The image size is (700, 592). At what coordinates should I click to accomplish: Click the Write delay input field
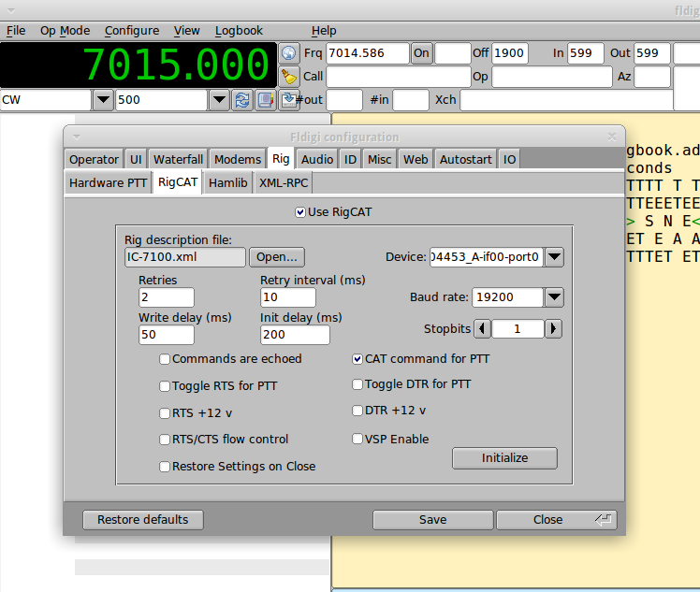[x=167, y=335]
